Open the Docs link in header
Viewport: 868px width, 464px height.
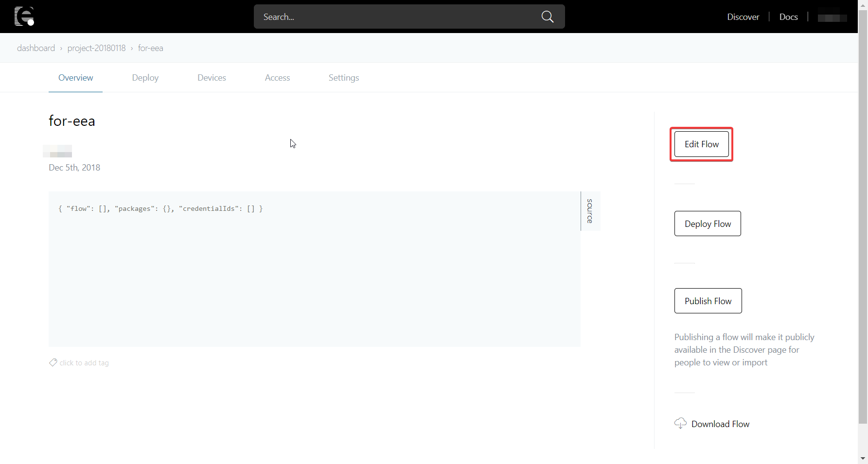pyautogui.click(x=788, y=17)
